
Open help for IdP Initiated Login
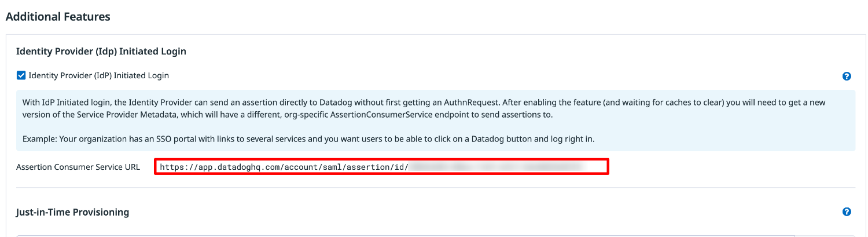pyautogui.click(x=847, y=76)
